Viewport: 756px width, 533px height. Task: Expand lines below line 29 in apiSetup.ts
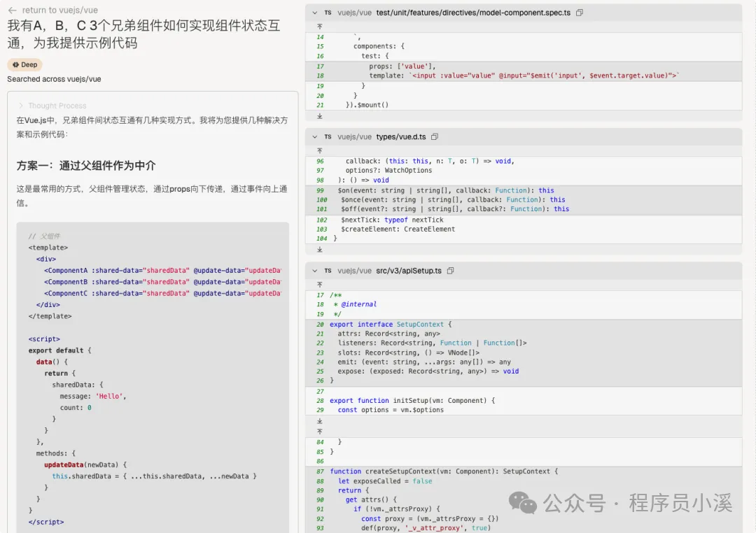pyautogui.click(x=320, y=420)
